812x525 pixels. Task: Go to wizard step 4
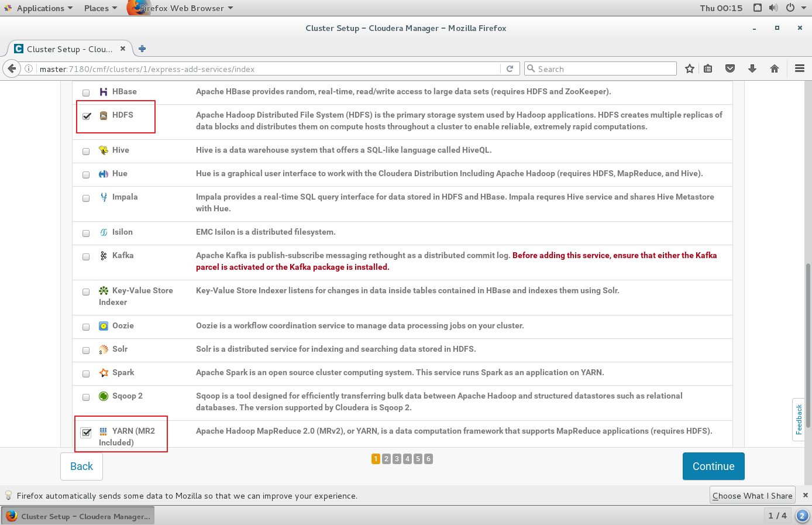pos(407,459)
